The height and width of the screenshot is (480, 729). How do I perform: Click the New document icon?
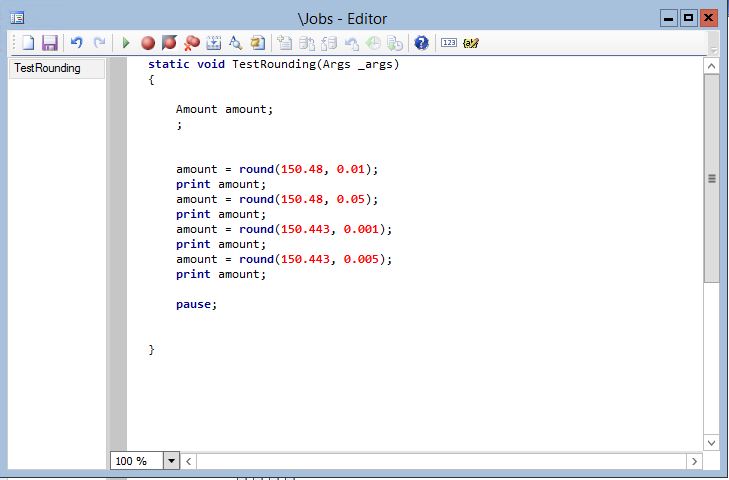(29, 43)
